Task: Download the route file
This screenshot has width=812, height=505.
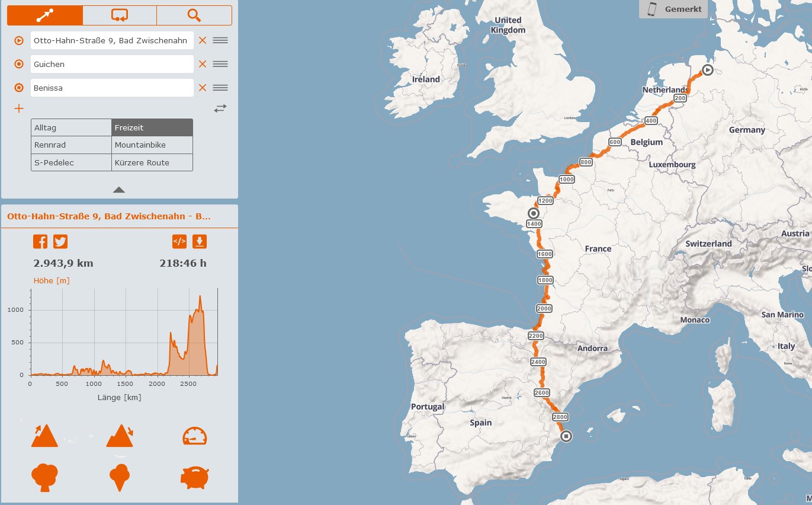Action: (x=200, y=241)
